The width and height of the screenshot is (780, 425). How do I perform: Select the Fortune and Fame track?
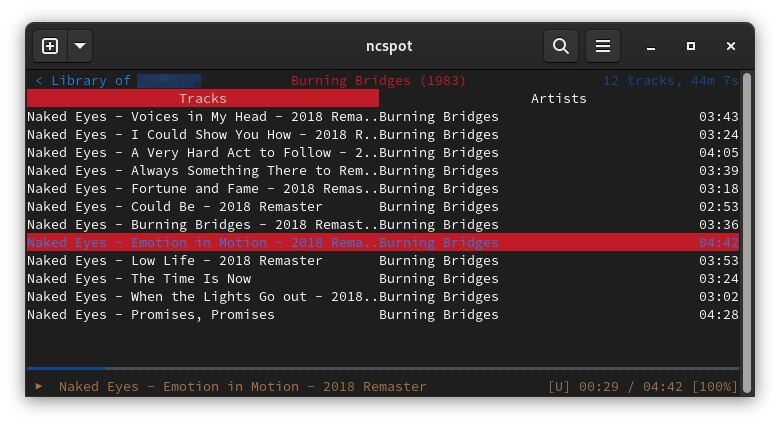point(200,189)
